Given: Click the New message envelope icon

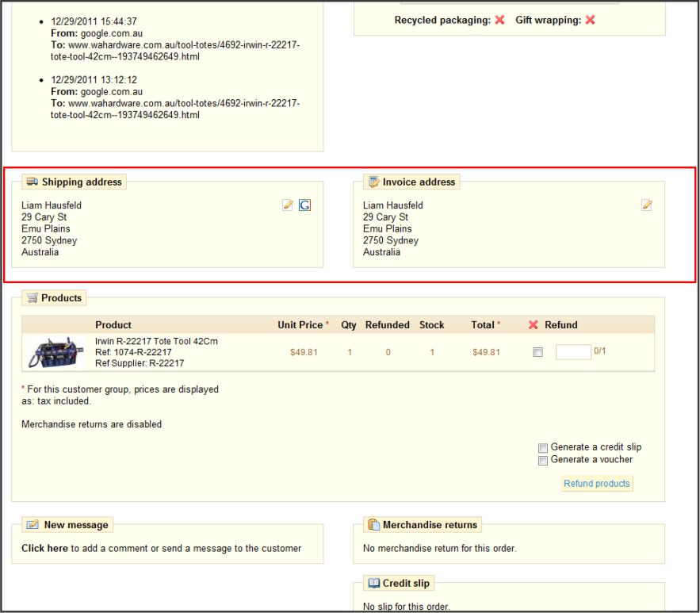Looking at the screenshot, I should tap(33, 524).
